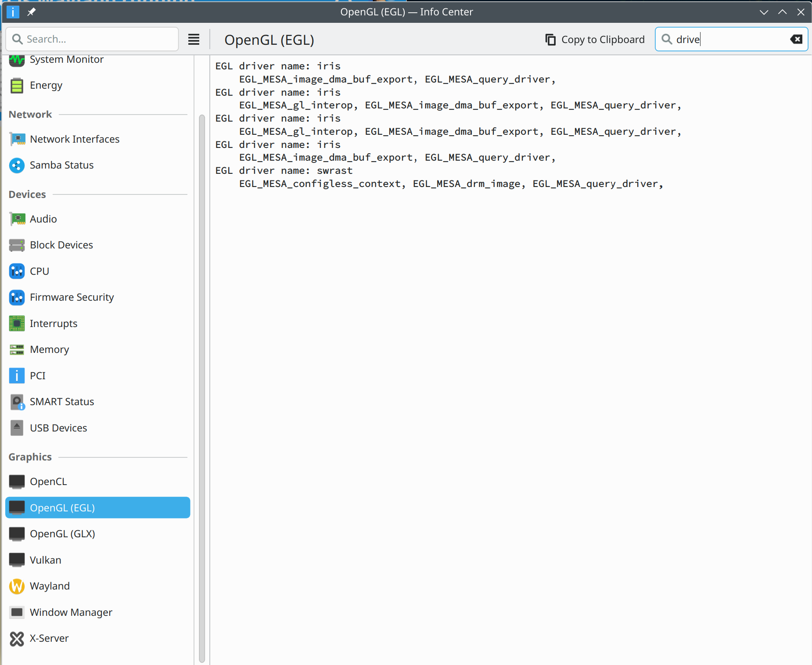Open the hamburger menu next to search
The image size is (812, 665).
pos(194,40)
